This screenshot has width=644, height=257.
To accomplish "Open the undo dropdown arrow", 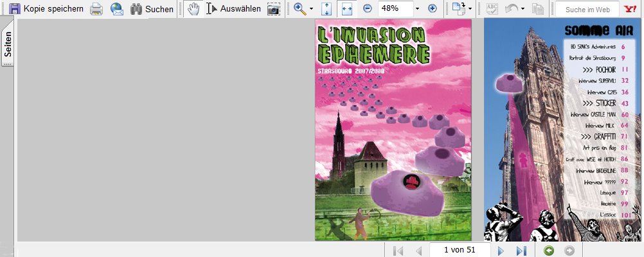I will click(x=523, y=8).
